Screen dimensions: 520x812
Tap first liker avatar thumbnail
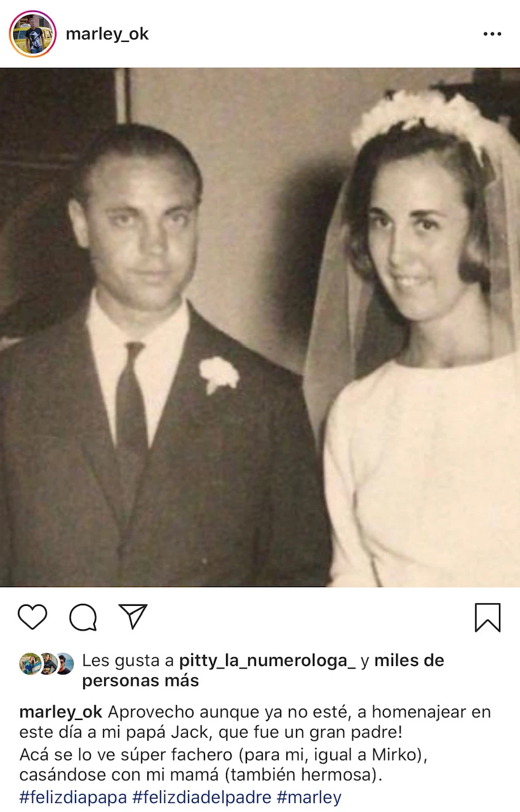click(29, 664)
